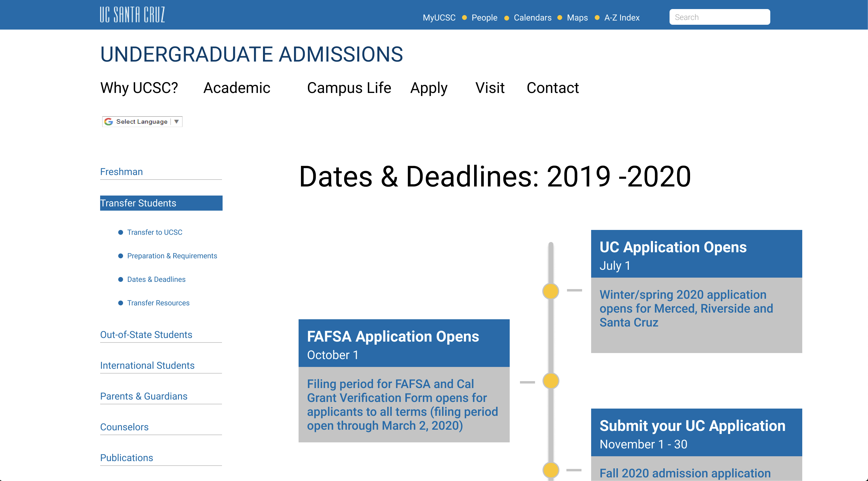Open the A-Z Index link
Image resolution: width=868 pixels, height=481 pixels.
[x=622, y=18]
